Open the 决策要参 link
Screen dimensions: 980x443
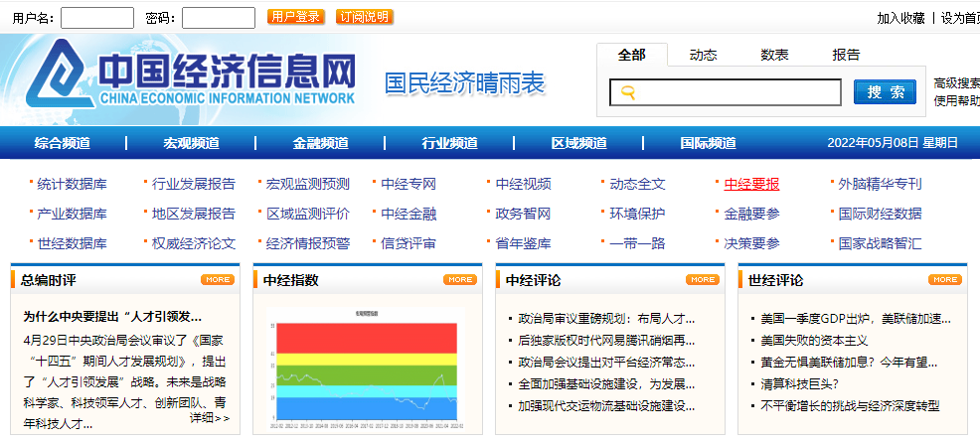pyautogui.click(x=751, y=243)
